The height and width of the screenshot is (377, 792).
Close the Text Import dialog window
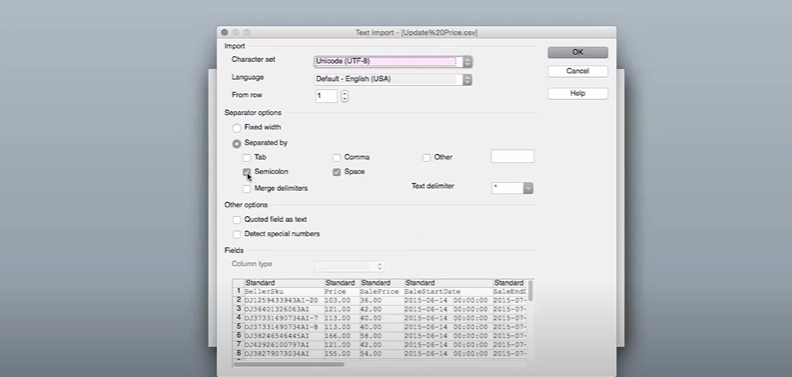(x=224, y=32)
